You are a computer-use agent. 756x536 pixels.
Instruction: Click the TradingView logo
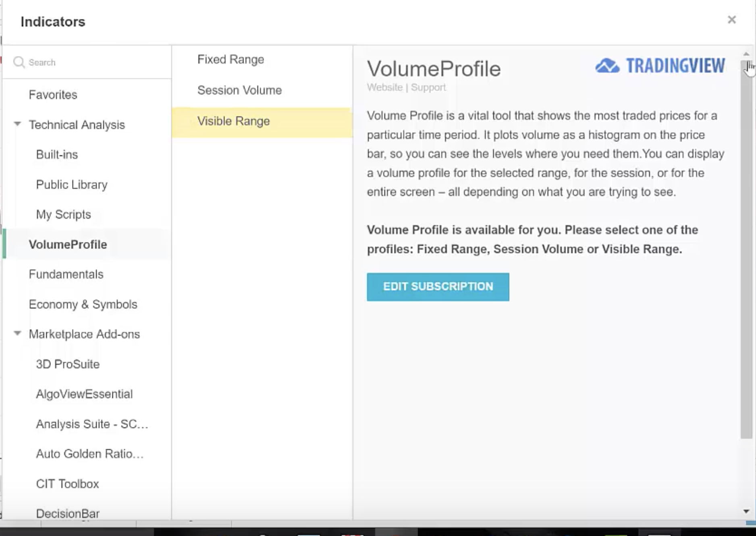tap(660, 66)
